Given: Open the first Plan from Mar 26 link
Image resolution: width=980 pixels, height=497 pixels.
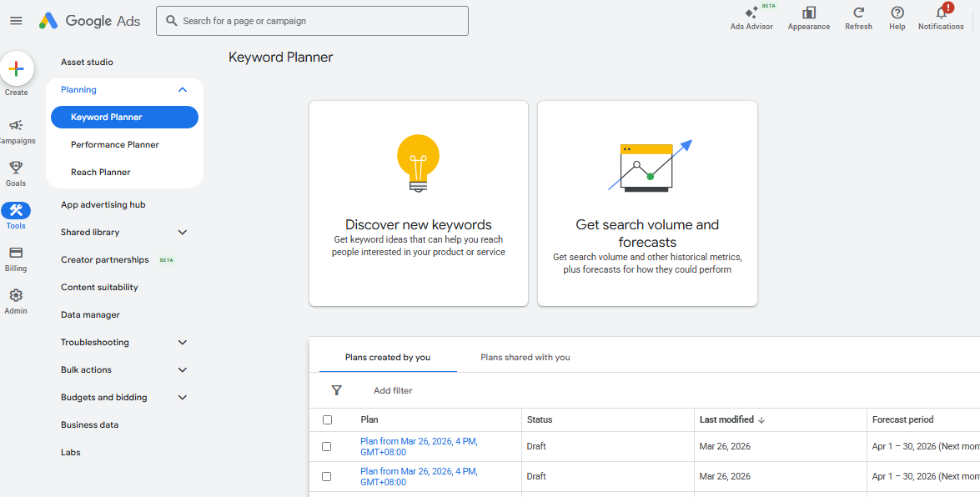Looking at the screenshot, I should [419, 446].
